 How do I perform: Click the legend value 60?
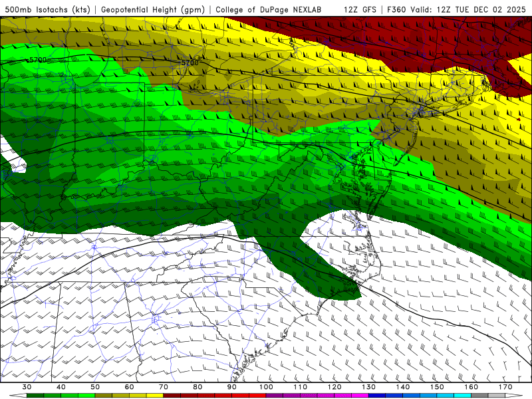coord(129,387)
